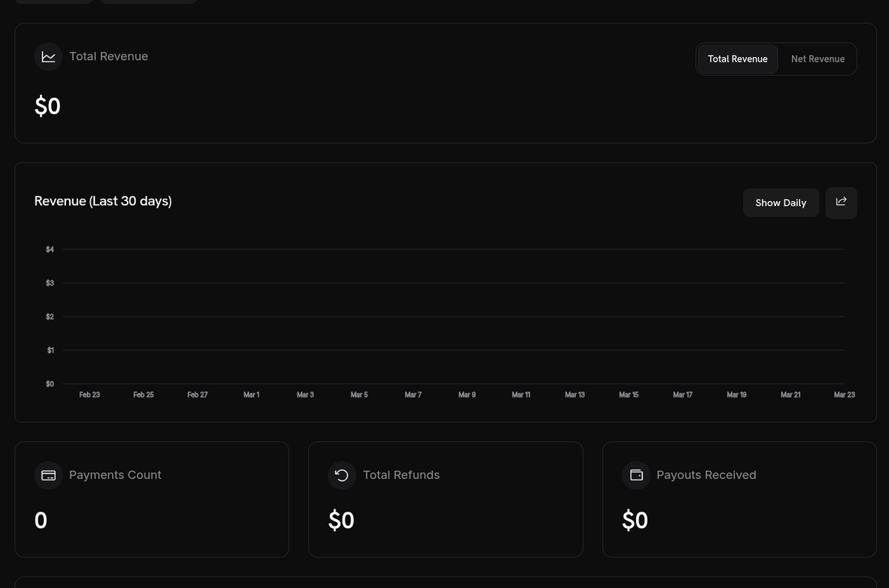
Task: Click the Total Revenue line chart icon
Action: click(x=48, y=56)
